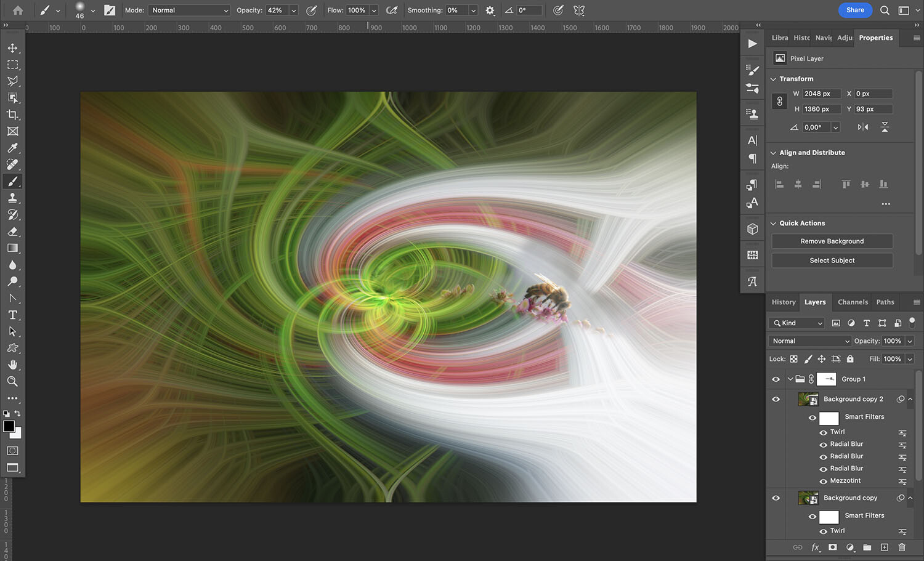Open the Kind filter dropdown in Layers
Viewport: 924px width, 561px height.
(x=796, y=323)
